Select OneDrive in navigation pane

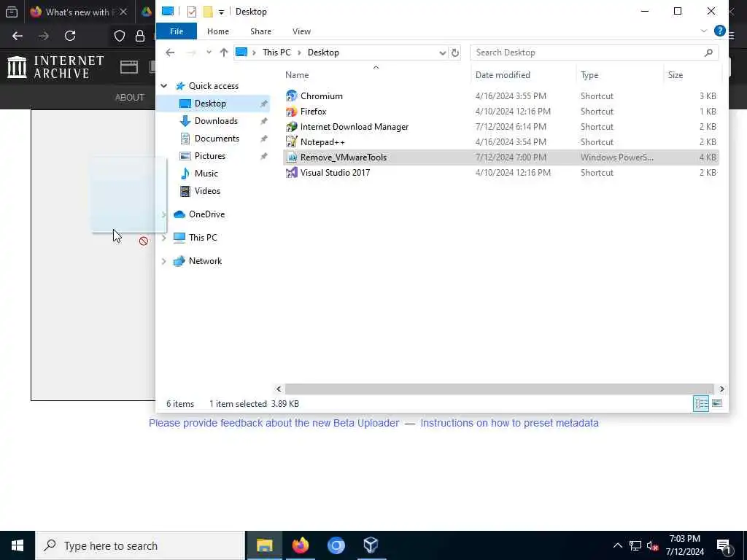click(206, 214)
